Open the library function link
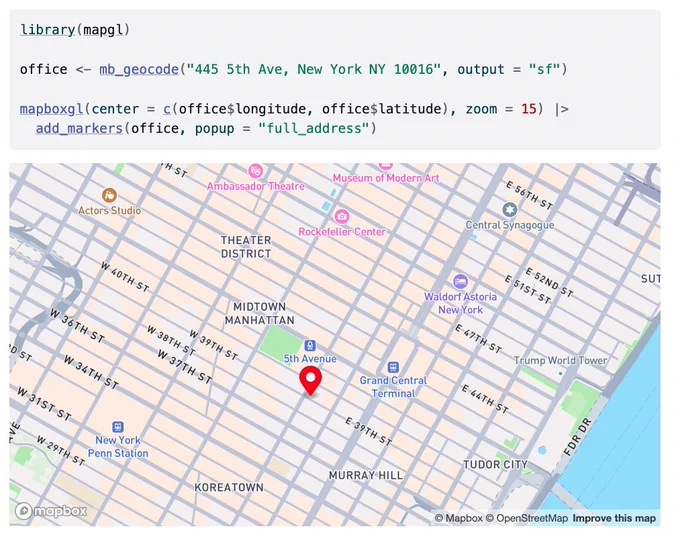Screen dimensions: 680x537 [x=48, y=30]
